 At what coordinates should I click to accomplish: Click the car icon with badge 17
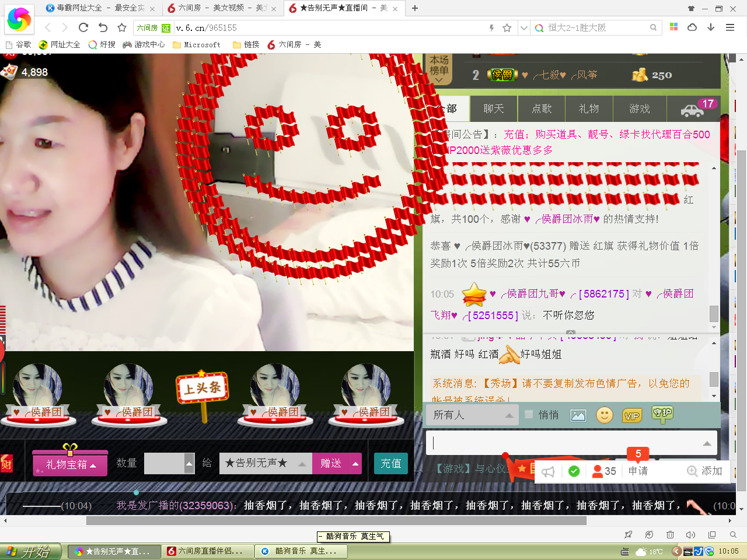click(x=692, y=110)
